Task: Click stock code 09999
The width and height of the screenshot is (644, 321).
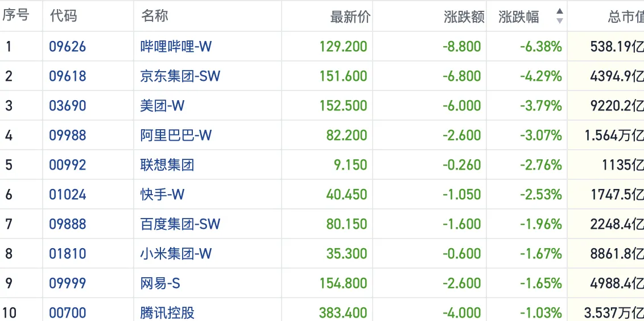Action: pos(67,283)
